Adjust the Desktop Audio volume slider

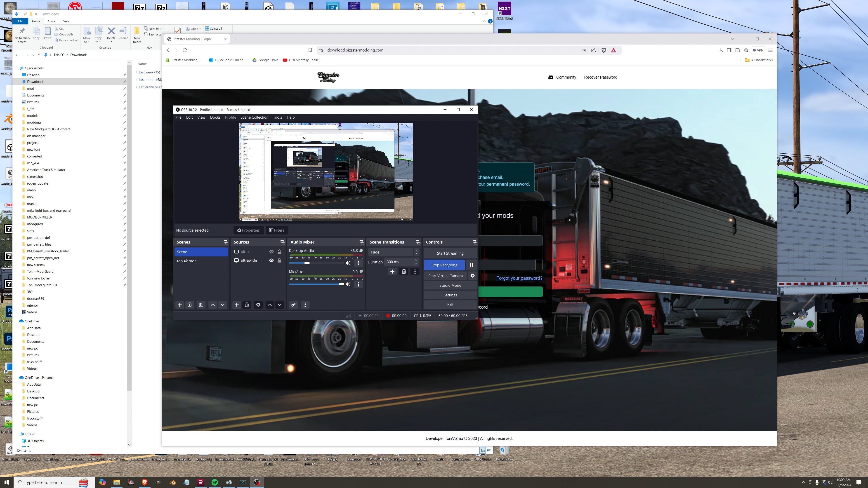(x=307, y=263)
